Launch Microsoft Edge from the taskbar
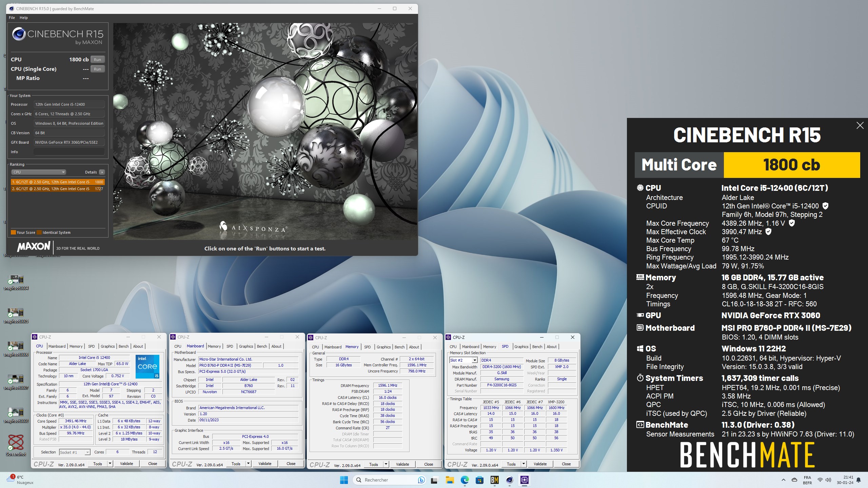This screenshot has height=488, width=868. tap(465, 480)
